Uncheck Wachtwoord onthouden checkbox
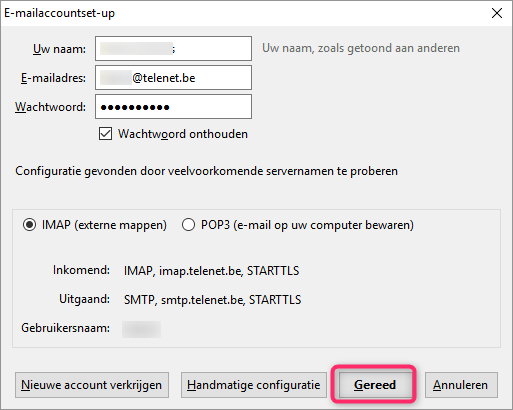This screenshot has height=410, width=513. (x=105, y=134)
